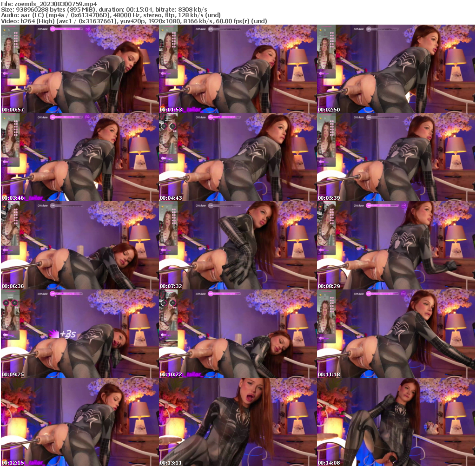476x466 pixels.
Task: Open the frame marked 00:02:50
Action: [396, 69]
